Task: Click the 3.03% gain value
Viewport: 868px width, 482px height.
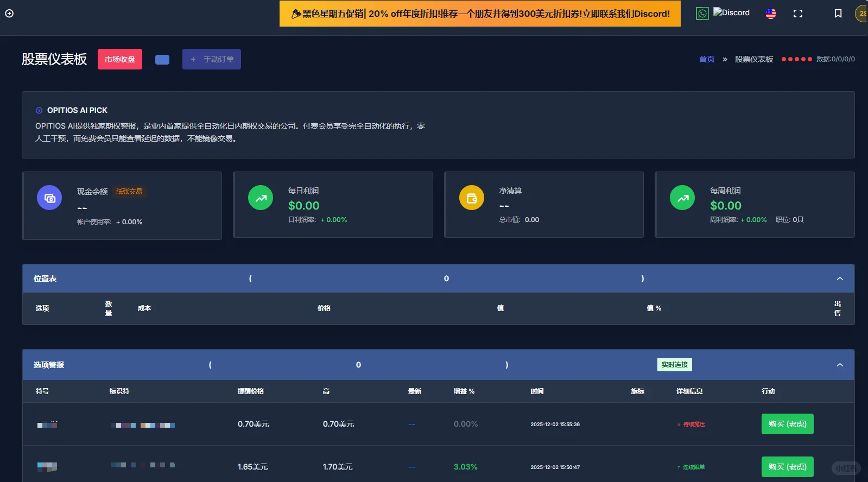Action: tap(466, 467)
